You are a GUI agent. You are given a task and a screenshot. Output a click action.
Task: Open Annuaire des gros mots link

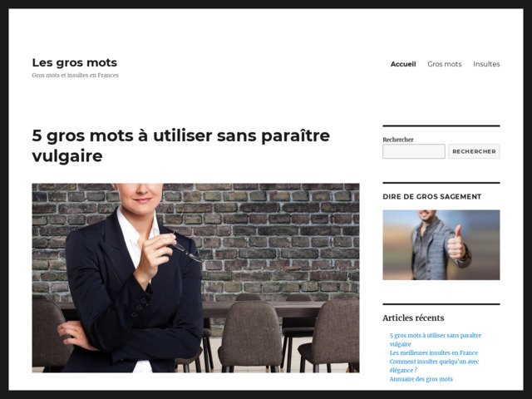[421, 379]
